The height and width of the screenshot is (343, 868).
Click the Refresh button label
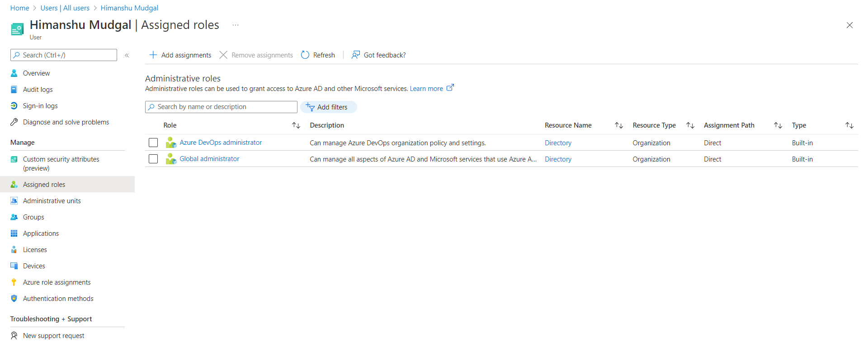pyautogui.click(x=324, y=55)
